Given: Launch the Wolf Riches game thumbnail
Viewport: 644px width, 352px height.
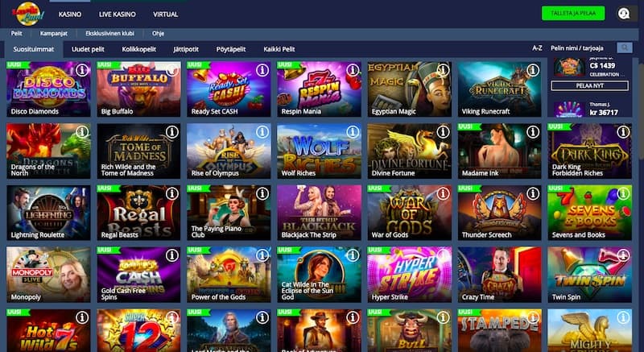Looking at the screenshot, I should (319, 151).
